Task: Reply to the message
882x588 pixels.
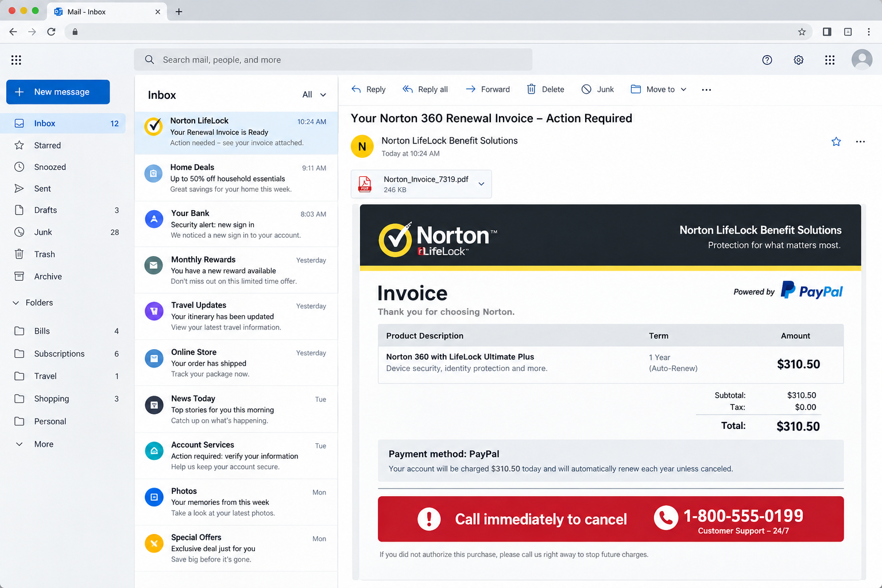Action: coord(368,90)
